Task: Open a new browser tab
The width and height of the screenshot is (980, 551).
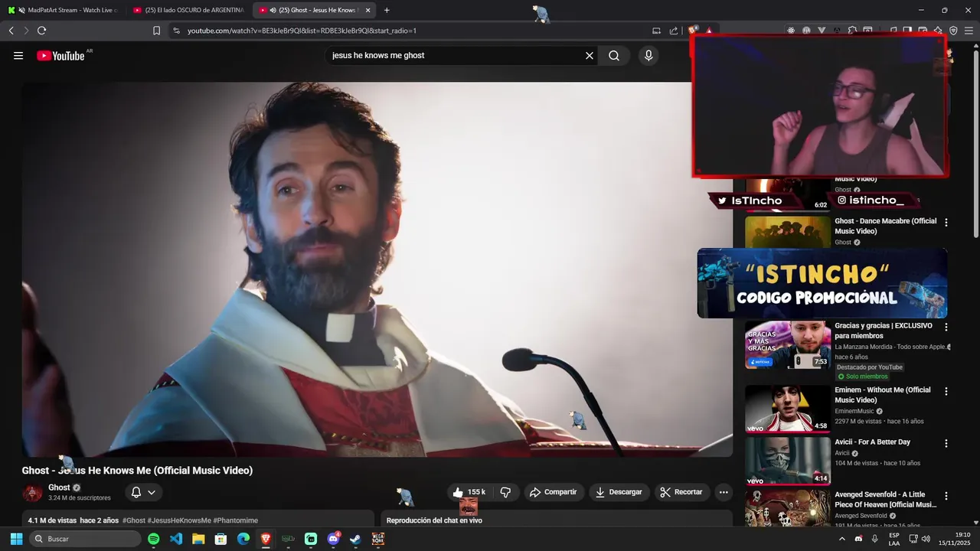Action: 387,10
